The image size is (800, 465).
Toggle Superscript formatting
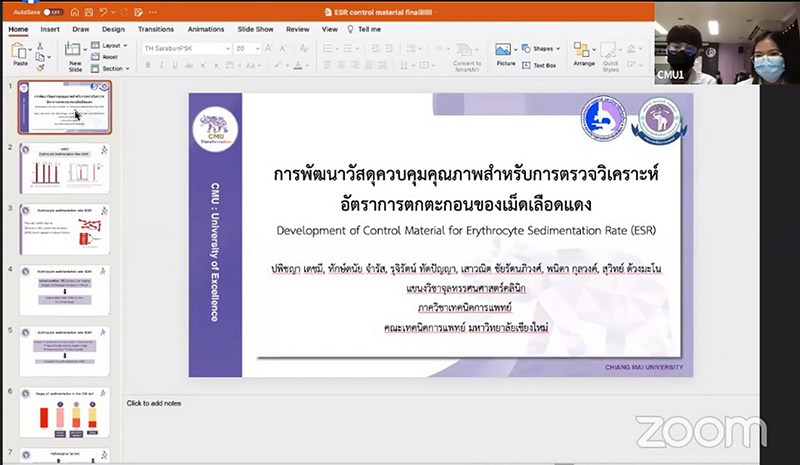pyautogui.click(x=203, y=65)
